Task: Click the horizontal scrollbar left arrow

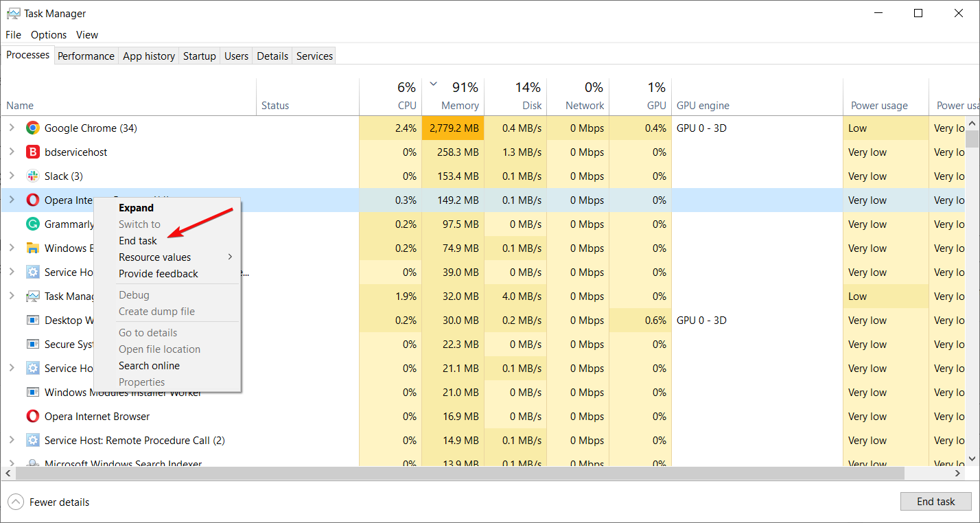Action: (7, 474)
